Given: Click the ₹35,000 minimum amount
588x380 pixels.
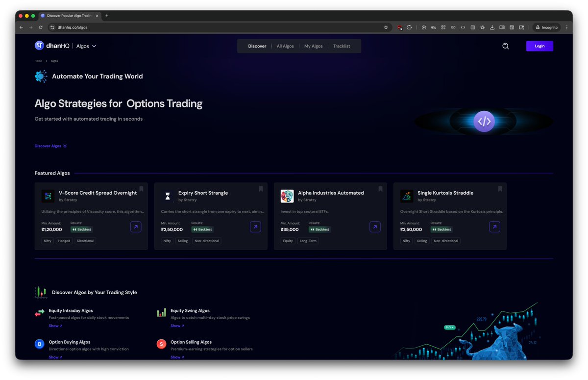Looking at the screenshot, I should [290, 229].
